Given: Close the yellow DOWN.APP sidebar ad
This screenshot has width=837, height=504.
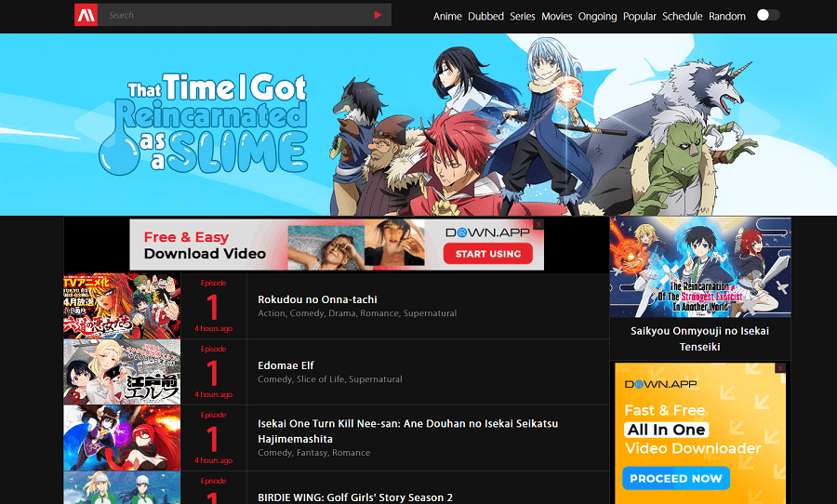Looking at the screenshot, I should tap(780, 368).
